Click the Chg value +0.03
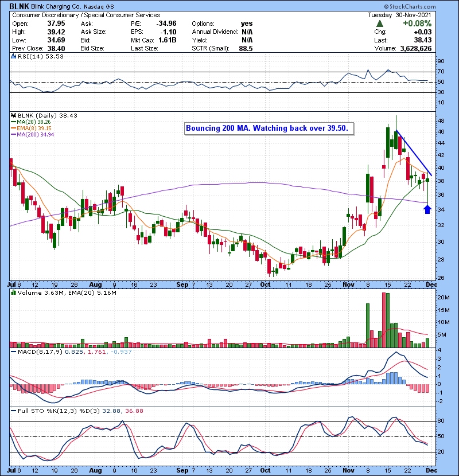 coord(422,32)
